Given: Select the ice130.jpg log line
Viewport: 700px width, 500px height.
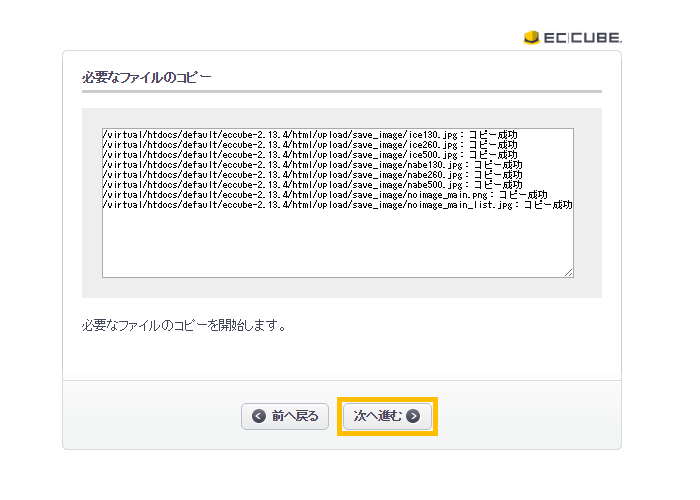Looking at the screenshot, I should [310, 134].
